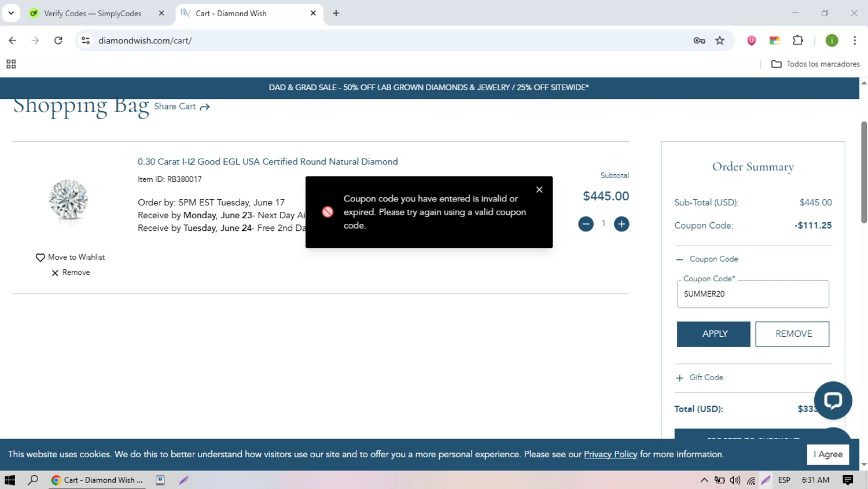Screen dimensions: 868x489
Task: Open the notification center icon
Action: point(848,480)
